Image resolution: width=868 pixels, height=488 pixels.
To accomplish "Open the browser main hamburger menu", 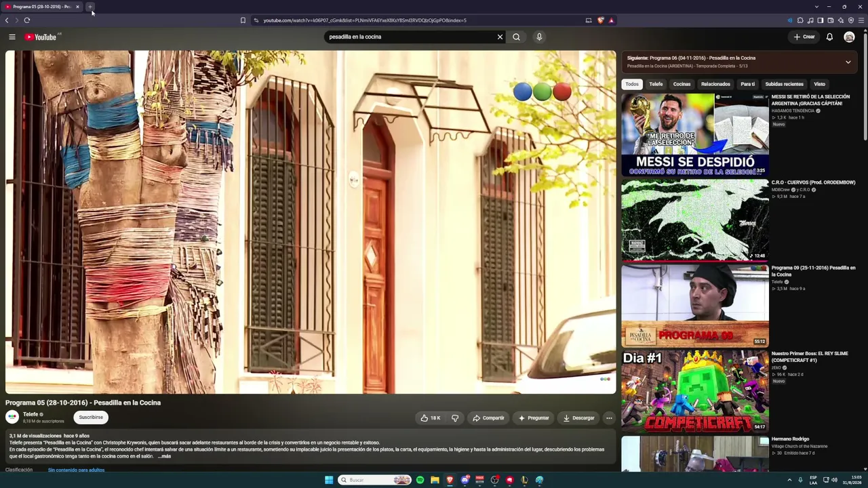I will point(861,20).
